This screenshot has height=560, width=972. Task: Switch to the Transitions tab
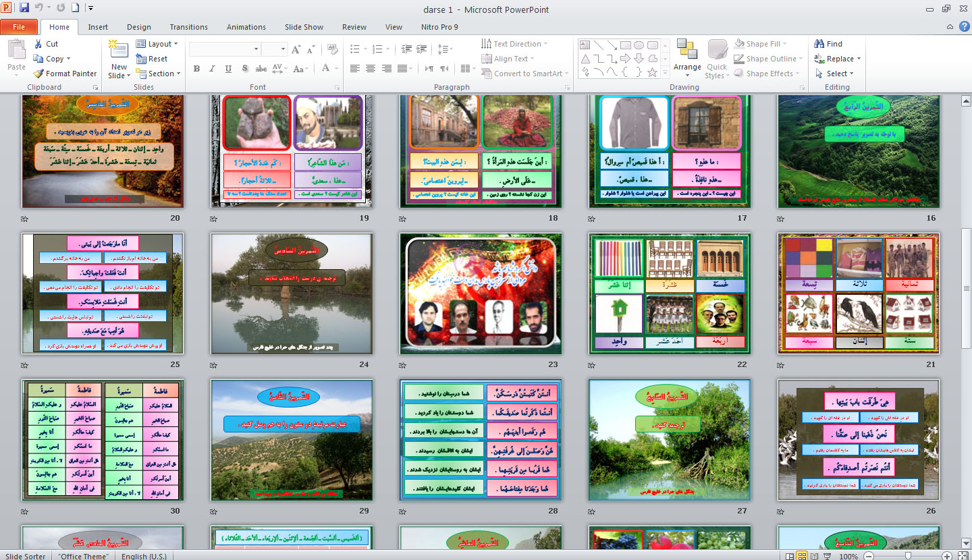pos(189,27)
